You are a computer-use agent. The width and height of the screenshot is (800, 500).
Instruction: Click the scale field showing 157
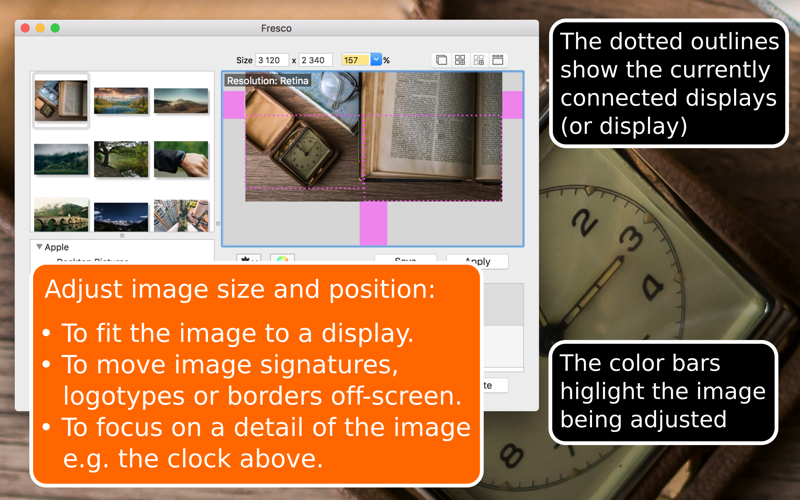356,60
